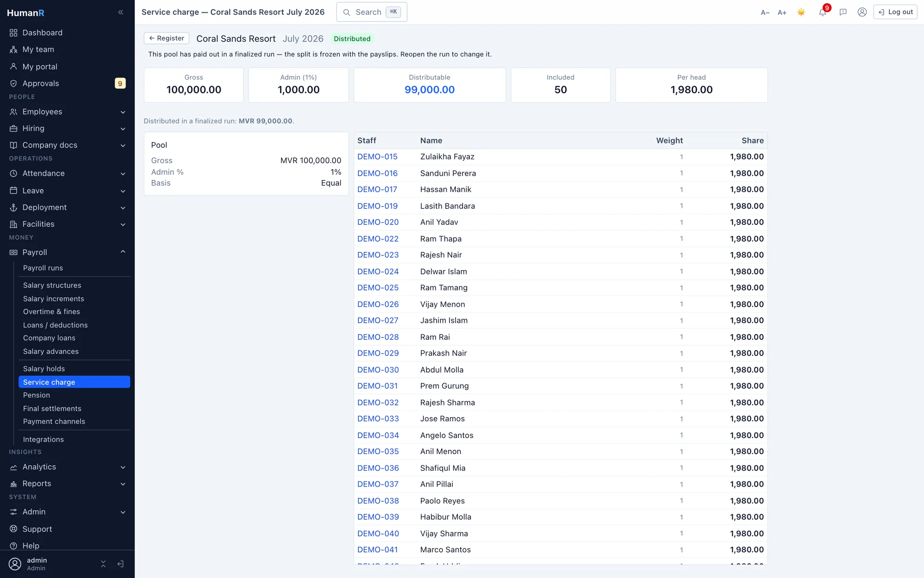Select the Service charge submenu item

tap(74, 382)
